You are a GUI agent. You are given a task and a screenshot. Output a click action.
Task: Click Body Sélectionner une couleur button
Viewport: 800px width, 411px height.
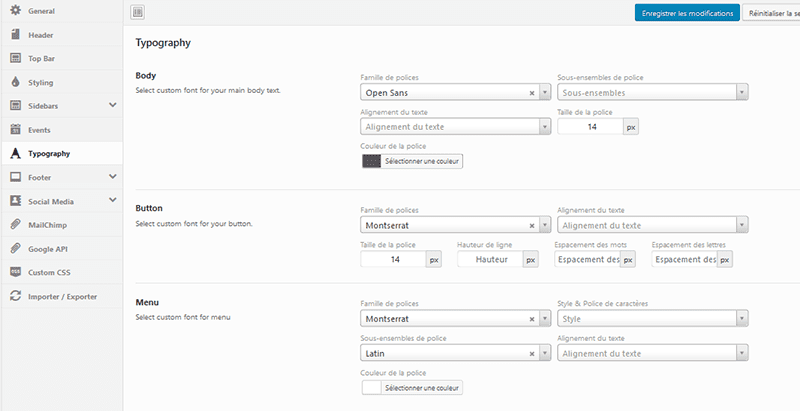[422, 161]
